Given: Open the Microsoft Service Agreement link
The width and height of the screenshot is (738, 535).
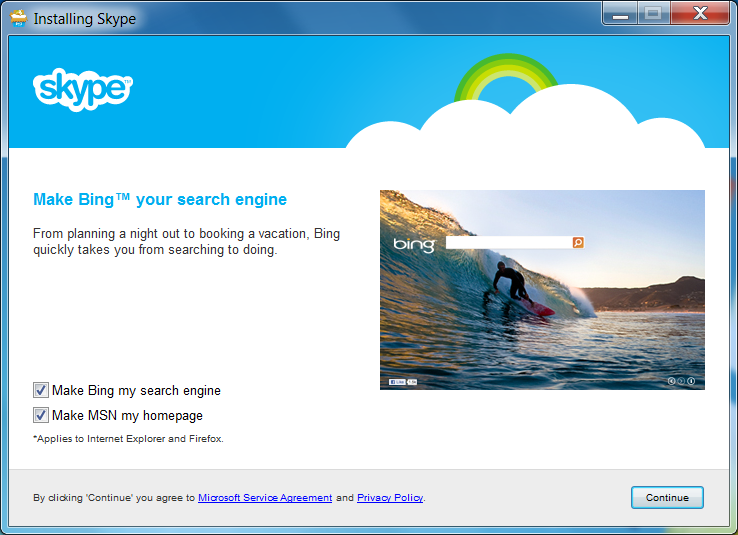Looking at the screenshot, I should tap(265, 498).
